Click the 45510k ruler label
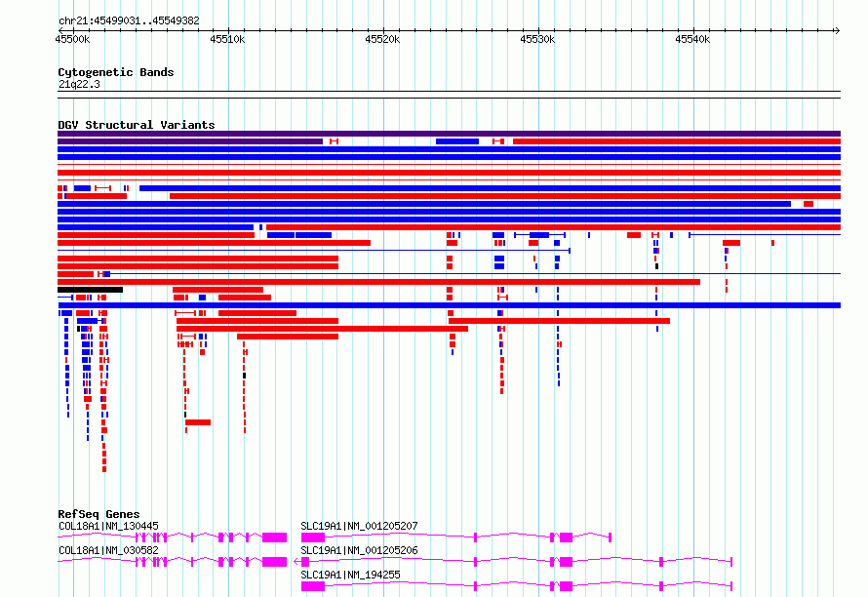 point(227,39)
